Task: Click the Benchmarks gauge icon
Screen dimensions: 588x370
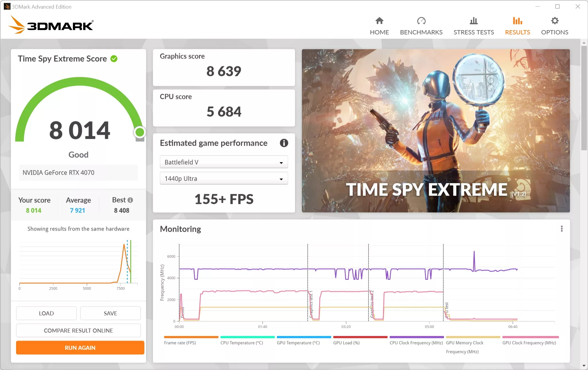Action: [x=421, y=21]
